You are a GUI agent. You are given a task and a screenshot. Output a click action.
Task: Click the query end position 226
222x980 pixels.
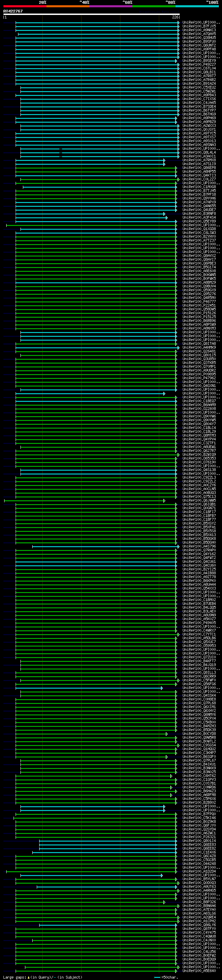pos(175,17)
